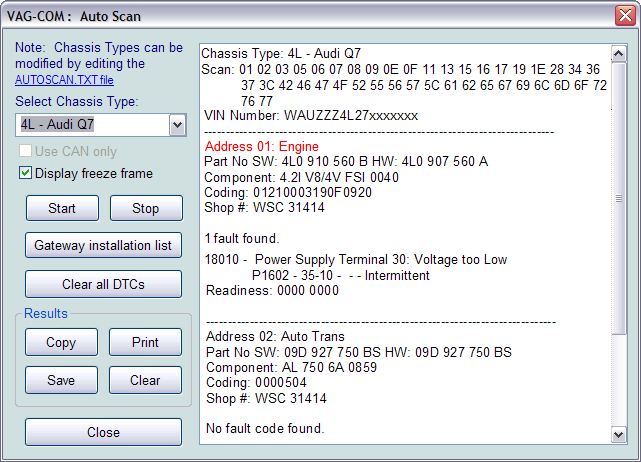Screen dimensions: 641x462
Task: Click the Readiness: 0000 0000 line
Action: pyautogui.click(x=272, y=291)
